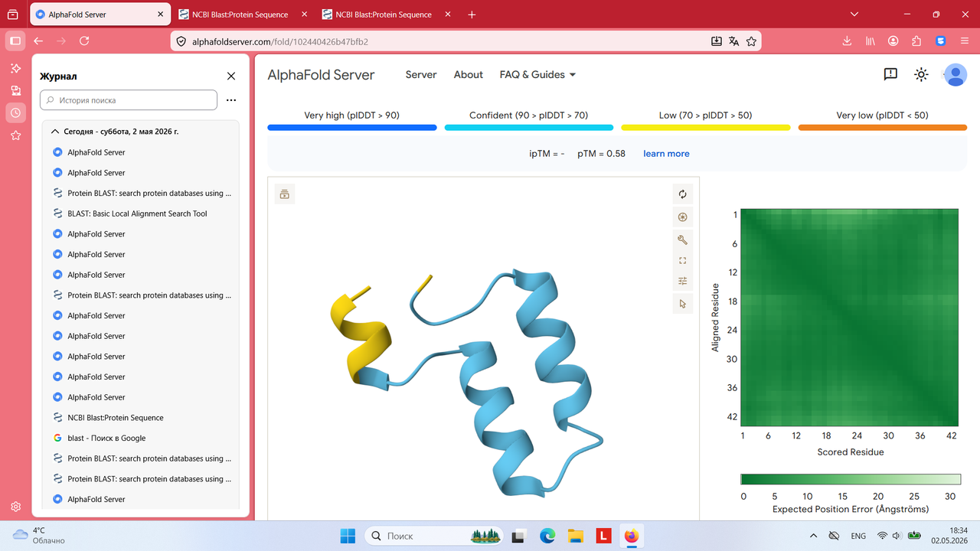Screen dimensions: 980x551
Task: Open the weather widget showing 4°C
Action: [x=40, y=535]
